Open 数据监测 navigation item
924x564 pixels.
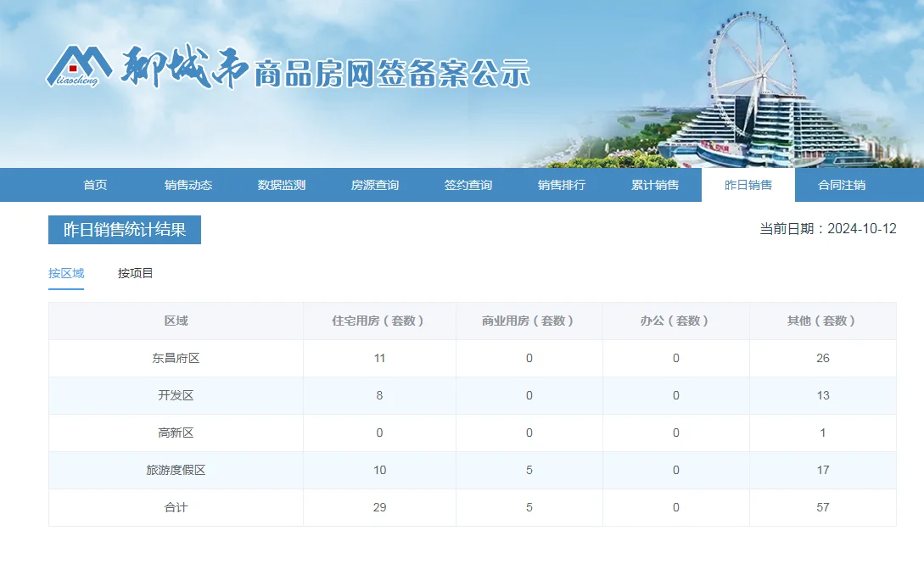pos(282,185)
